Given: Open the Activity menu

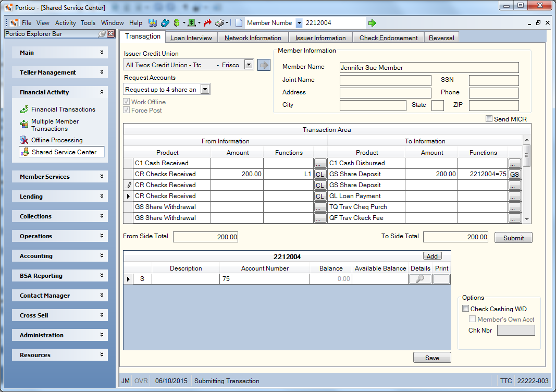Looking at the screenshot, I should pos(65,23).
